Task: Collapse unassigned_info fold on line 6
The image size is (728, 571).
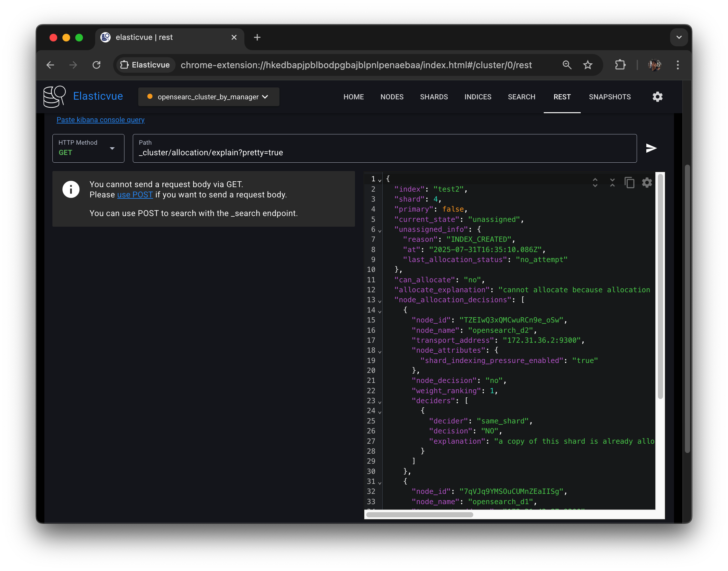Action: click(379, 231)
